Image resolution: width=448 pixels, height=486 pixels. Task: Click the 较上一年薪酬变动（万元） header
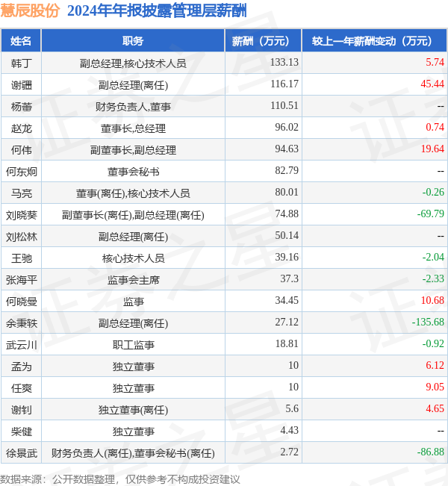pos(374,40)
